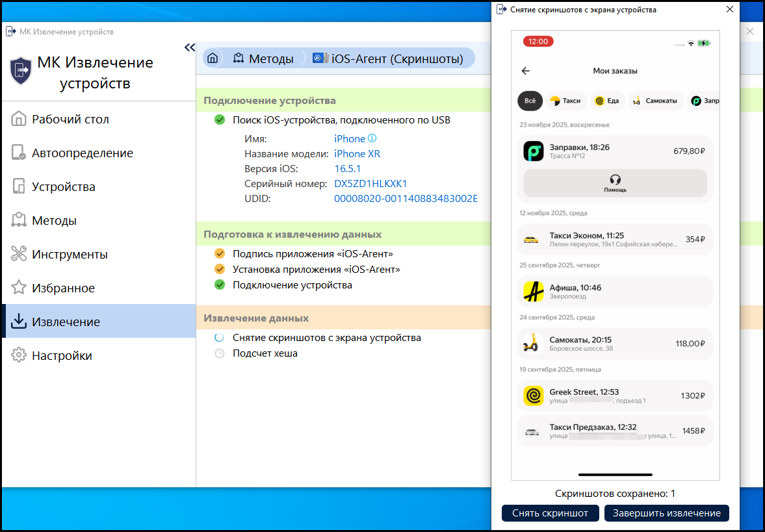Select the Еда filter chip
This screenshot has height=532, width=765.
tap(608, 101)
